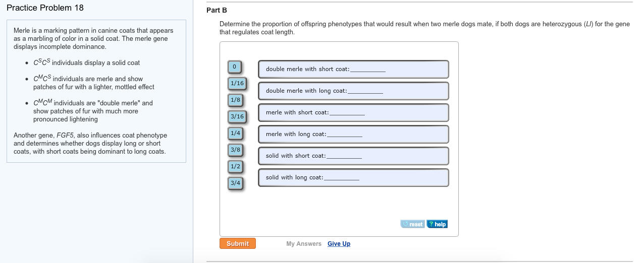
Task: Select merle with long coat answer box
Action: point(345,135)
